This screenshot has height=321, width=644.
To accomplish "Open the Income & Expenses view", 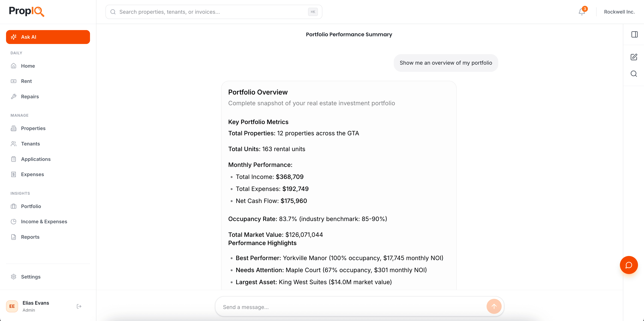I will (x=44, y=221).
